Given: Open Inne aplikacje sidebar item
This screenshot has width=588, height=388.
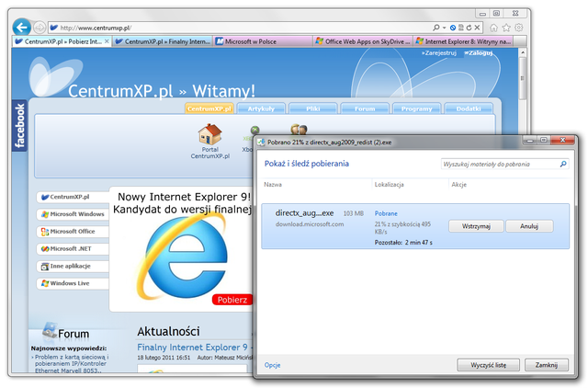Looking at the screenshot, I should [x=73, y=266].
